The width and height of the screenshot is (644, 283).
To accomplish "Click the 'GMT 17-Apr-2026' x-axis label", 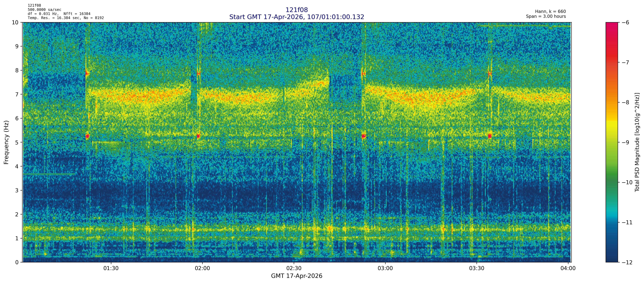I will (297, 276).
